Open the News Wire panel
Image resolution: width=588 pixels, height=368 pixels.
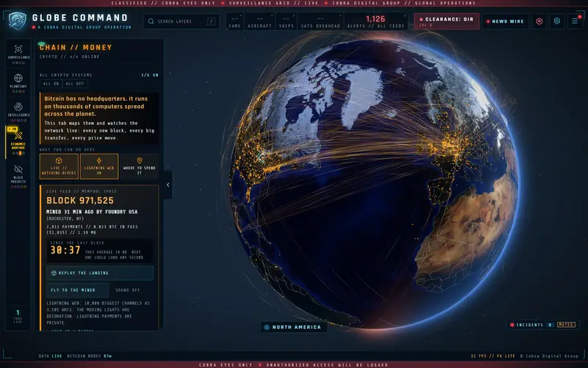tap(505, 21)
